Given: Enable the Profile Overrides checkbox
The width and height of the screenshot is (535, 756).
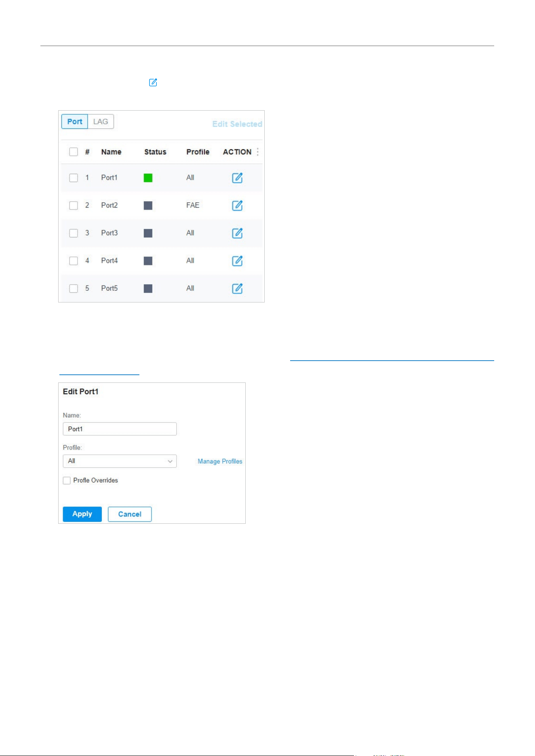Looking at the screenshot, I should pos(67,481).
